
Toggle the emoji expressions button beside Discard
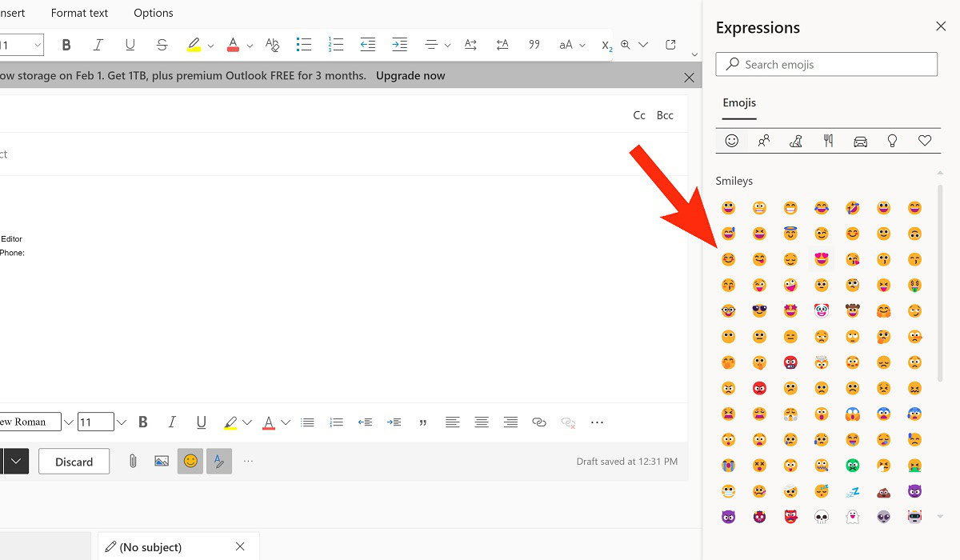[190, 461]
